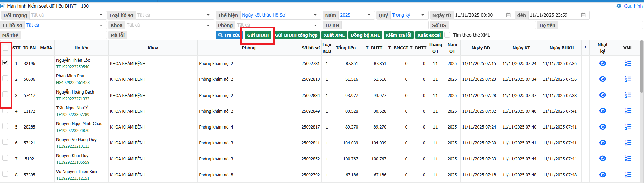Click the Họ tên column header

pos(81,48)
